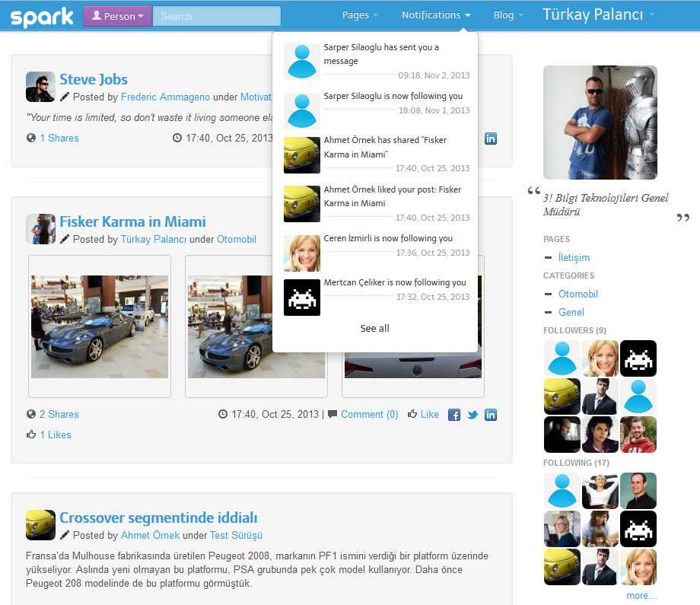Screen dimensions: 700x605
Task: Open Sarper Silaoglu message notification
Action: [377, 61]
